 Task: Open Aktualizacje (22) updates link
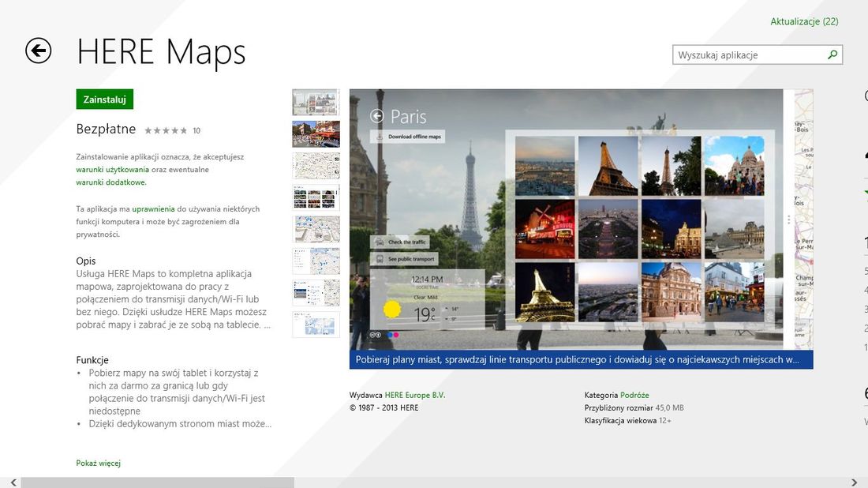(x=804, y=21)
